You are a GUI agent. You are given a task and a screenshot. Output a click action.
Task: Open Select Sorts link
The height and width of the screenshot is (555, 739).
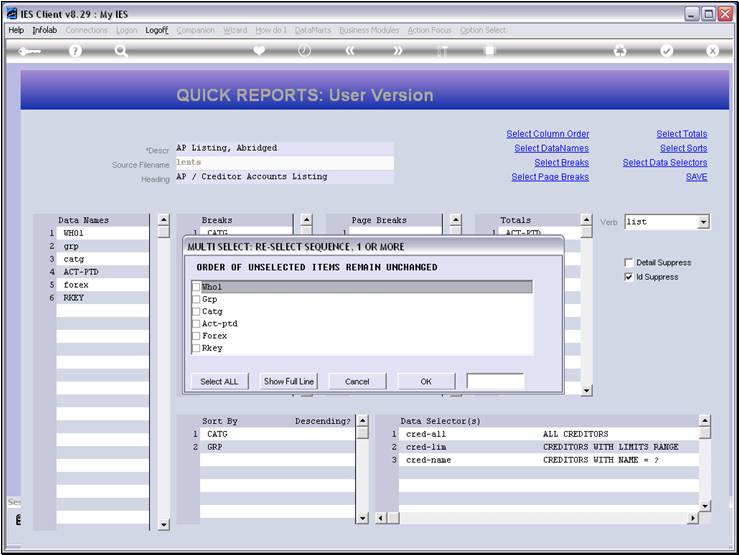point(683,148)
